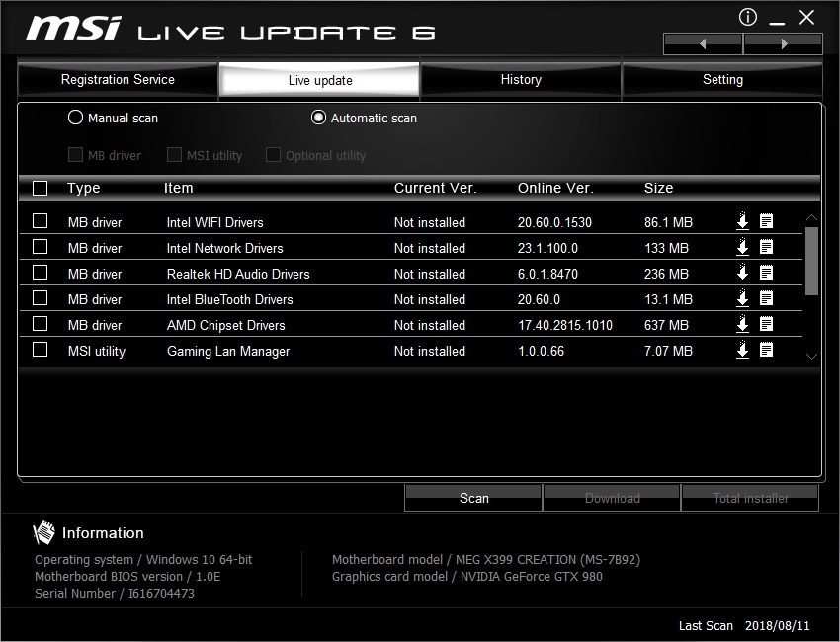Click the Size column header
Screen dimensions: 840x642
click(658, 188)
